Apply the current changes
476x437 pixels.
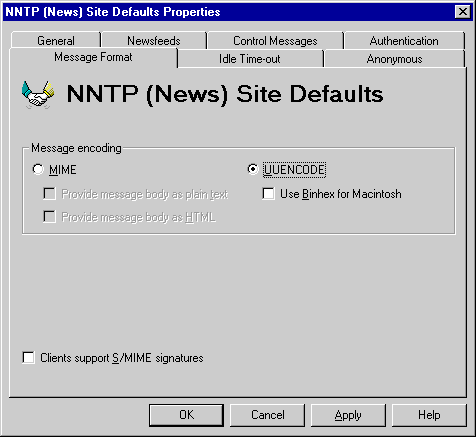[x=348, y=415]
